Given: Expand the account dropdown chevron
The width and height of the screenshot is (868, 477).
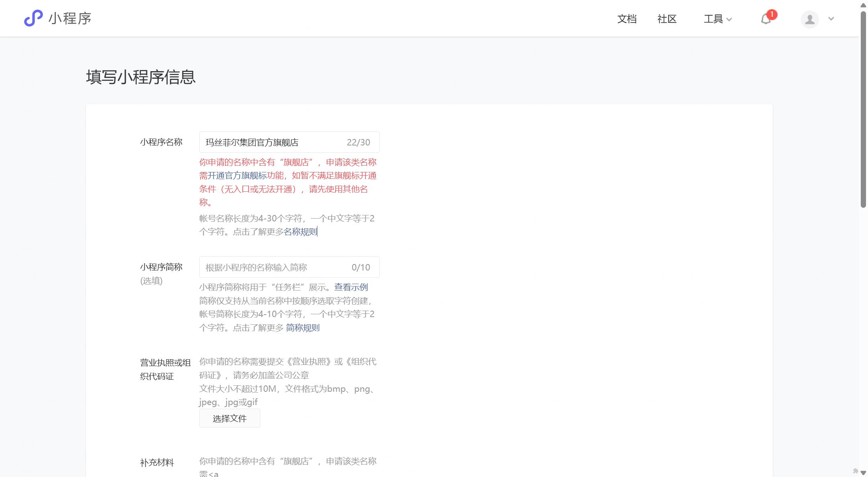Looking at the screenshot, I should [x=831, y=19].
